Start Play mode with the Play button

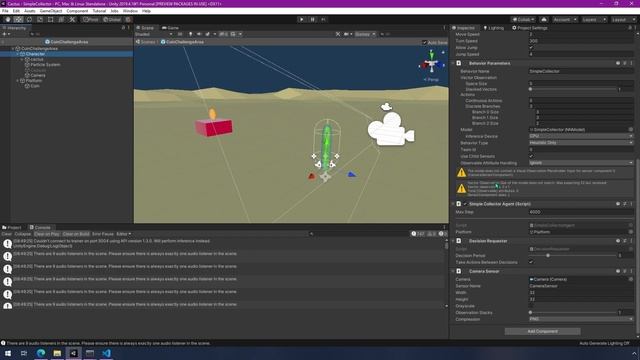pyautogui.click(x=302, y=19)
